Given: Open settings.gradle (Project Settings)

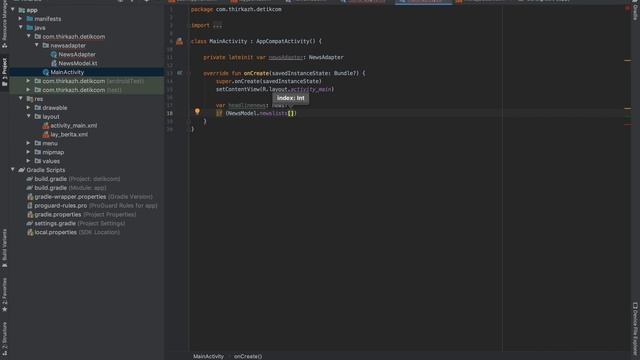Looking at the screenshot, I should point(80,224).
